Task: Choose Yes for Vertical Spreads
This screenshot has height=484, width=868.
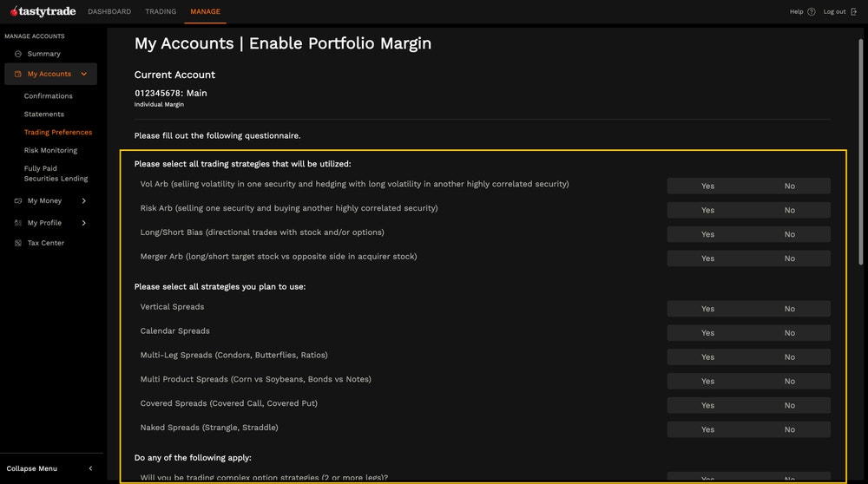Action: 707,309
